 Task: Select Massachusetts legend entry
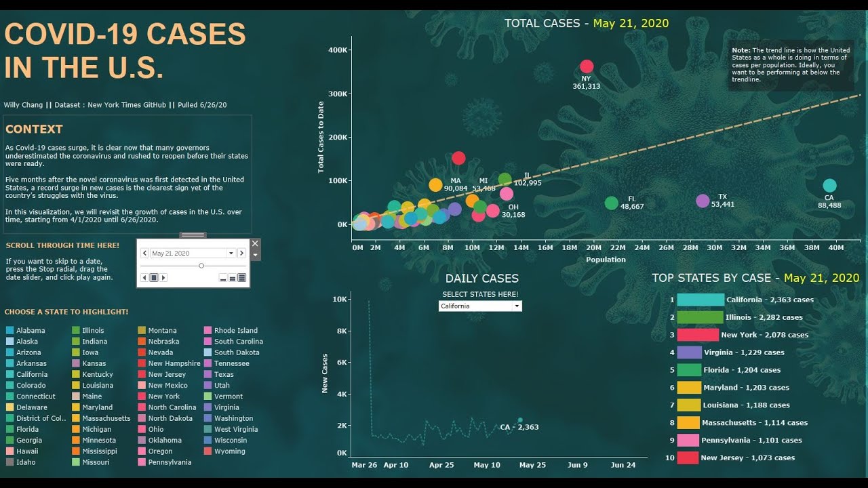[101, 418]
